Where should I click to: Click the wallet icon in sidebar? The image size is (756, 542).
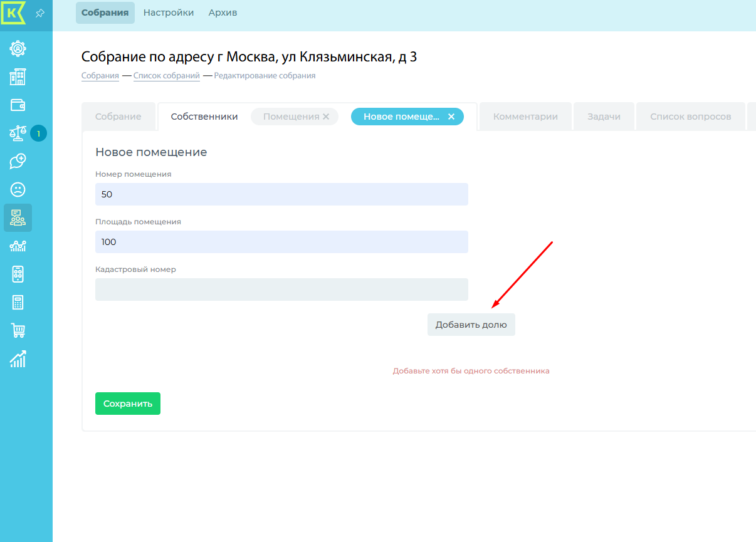coord(18,105)
